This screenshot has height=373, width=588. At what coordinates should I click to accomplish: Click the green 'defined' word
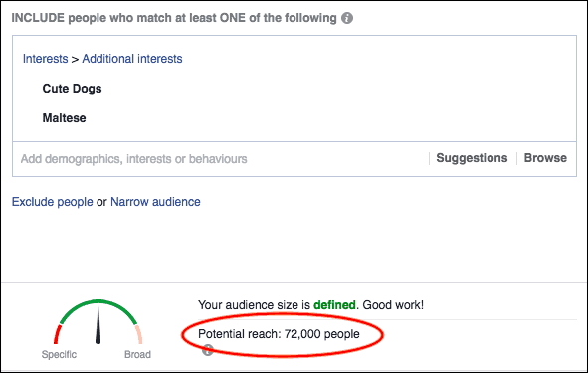click(x=334, y=305)
